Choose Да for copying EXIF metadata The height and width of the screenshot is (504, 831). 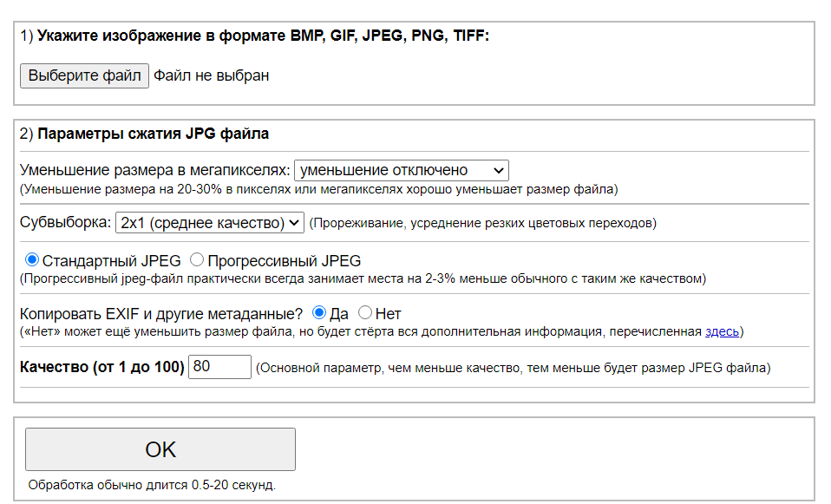[318, 312]
